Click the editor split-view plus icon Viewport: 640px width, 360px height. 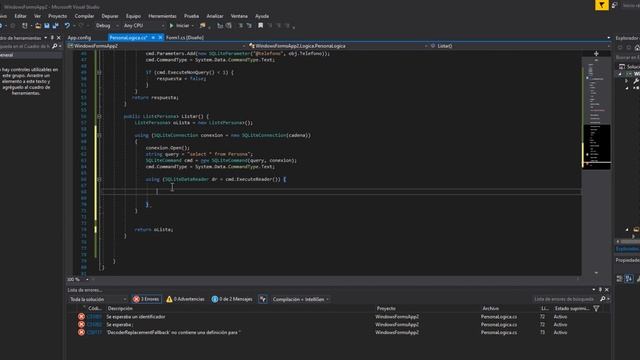point(596,53)
